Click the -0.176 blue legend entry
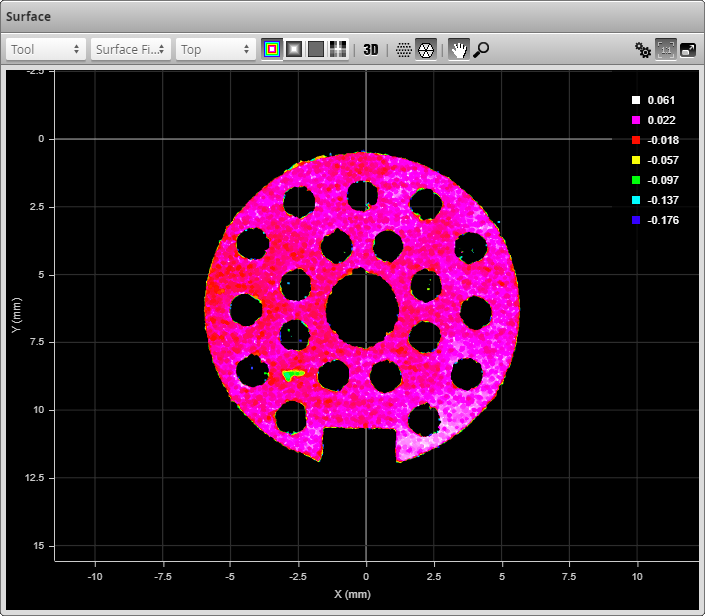The height and width of the screenshot is (616, 705). click(x=662, y=220)
